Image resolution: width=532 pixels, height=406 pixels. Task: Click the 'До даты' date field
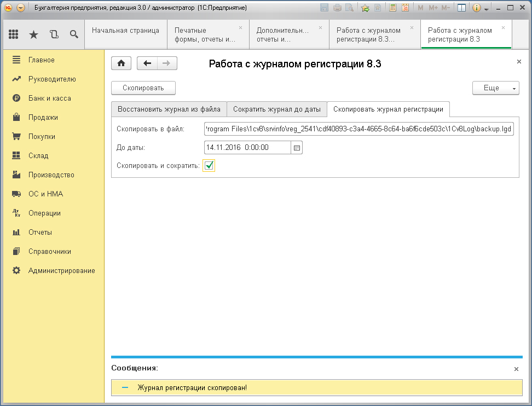(248, 148)
